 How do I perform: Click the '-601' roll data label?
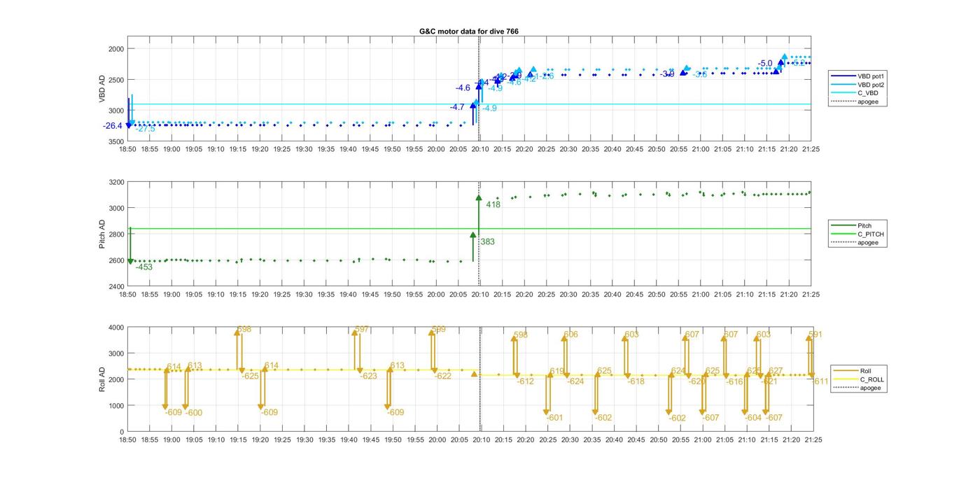click(x=554, y=418)
